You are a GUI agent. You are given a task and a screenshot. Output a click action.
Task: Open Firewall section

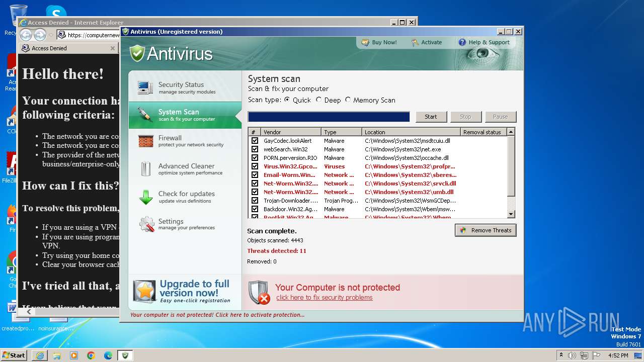[185, 141]
